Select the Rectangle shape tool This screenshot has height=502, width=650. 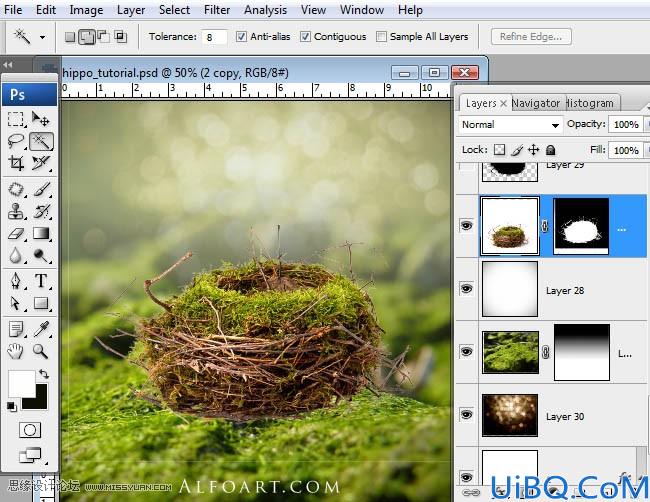(41, 303)
